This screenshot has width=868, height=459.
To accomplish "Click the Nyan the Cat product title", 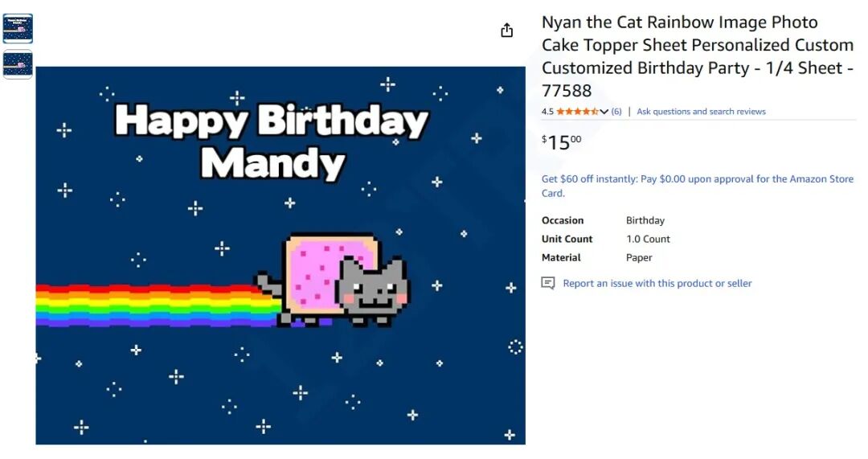I will pos(697,56).
